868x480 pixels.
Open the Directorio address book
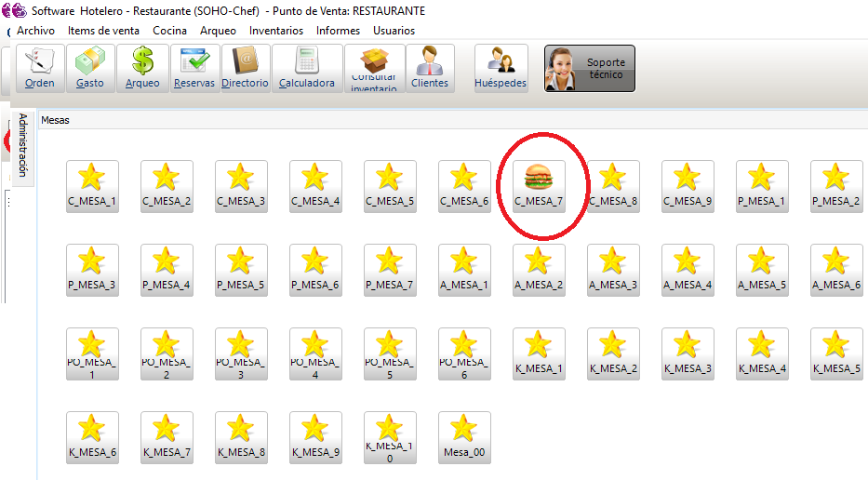click(x=246, y=69)
